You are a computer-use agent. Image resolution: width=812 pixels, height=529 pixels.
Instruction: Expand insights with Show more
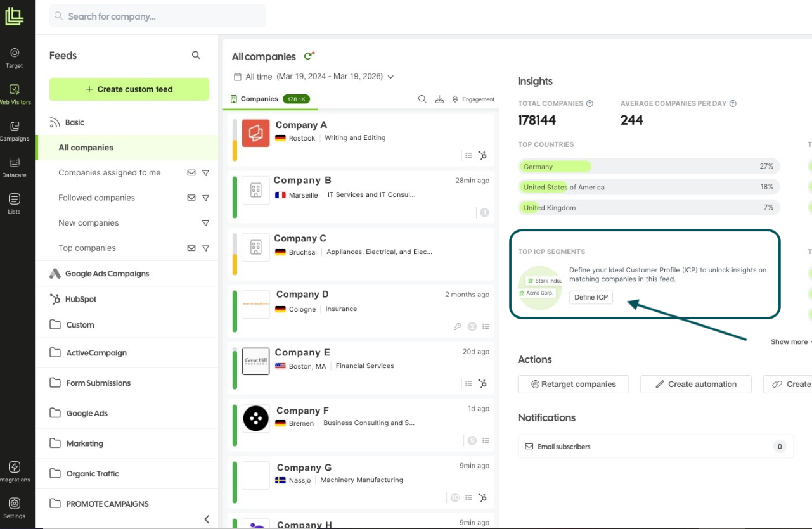(x=790, y=342)
